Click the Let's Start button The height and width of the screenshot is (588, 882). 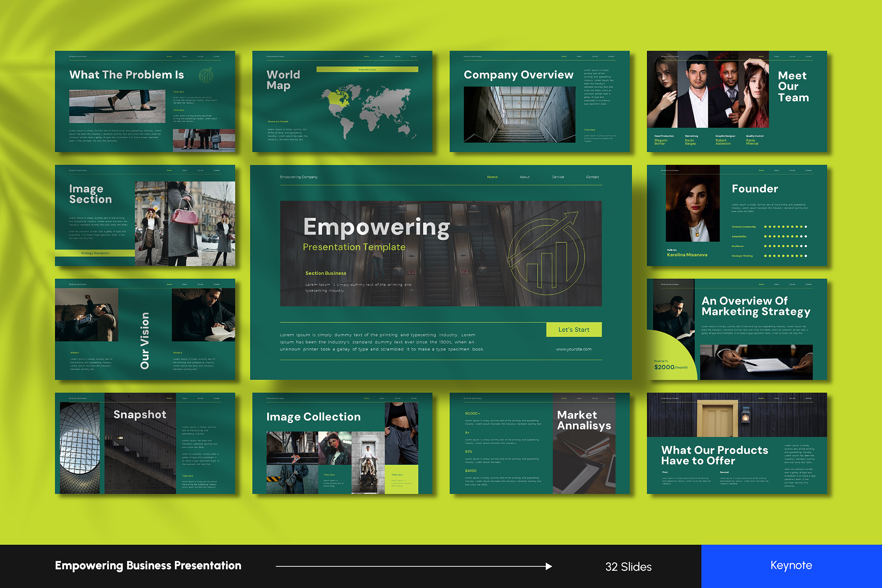point(574,329)
